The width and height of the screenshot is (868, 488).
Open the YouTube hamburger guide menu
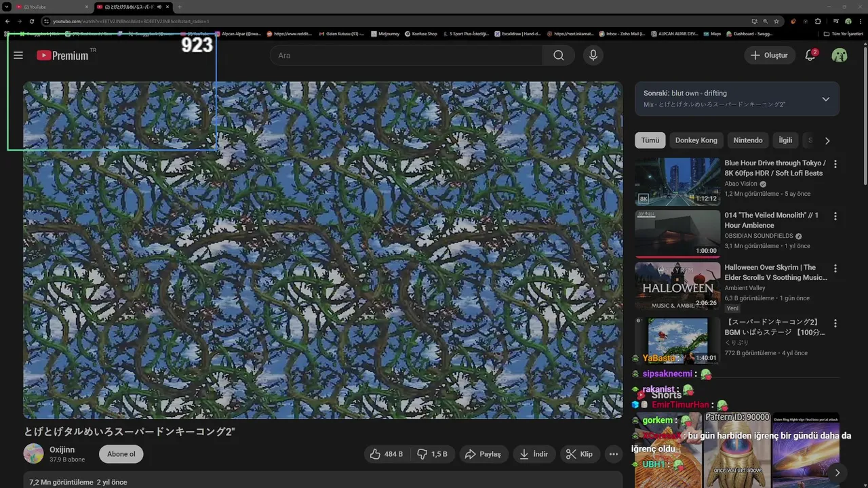tap(18, 55)
